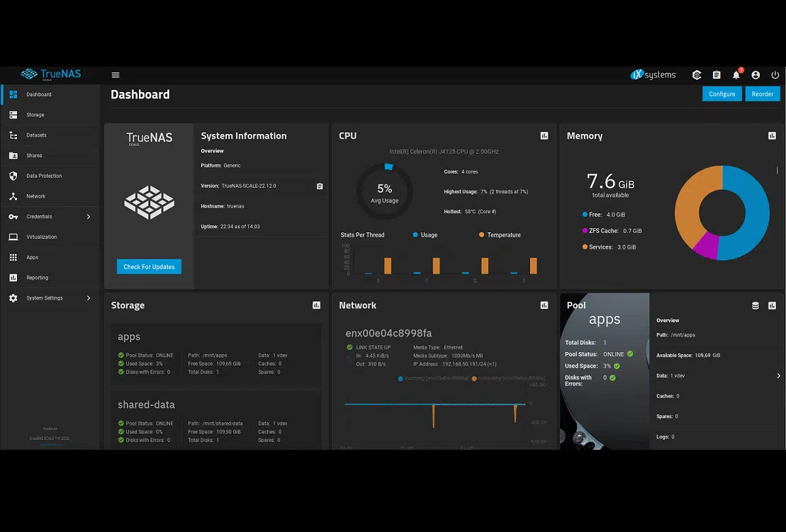Click the Path /mnt/shared-data text
Viewport: 786px width, 532px height.
pyautogui.click(x=215, y=424)
